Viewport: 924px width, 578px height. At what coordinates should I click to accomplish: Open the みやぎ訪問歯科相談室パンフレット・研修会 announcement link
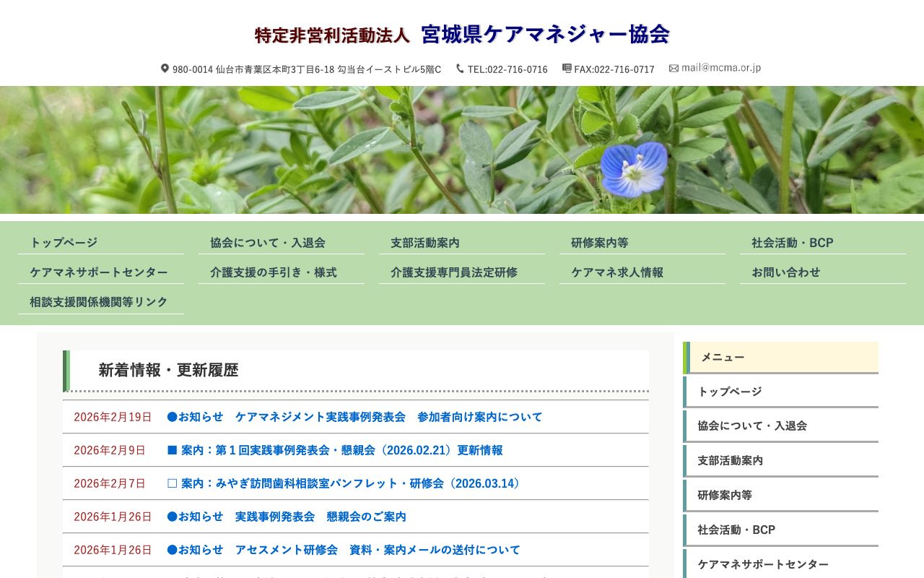coord(346,484)
